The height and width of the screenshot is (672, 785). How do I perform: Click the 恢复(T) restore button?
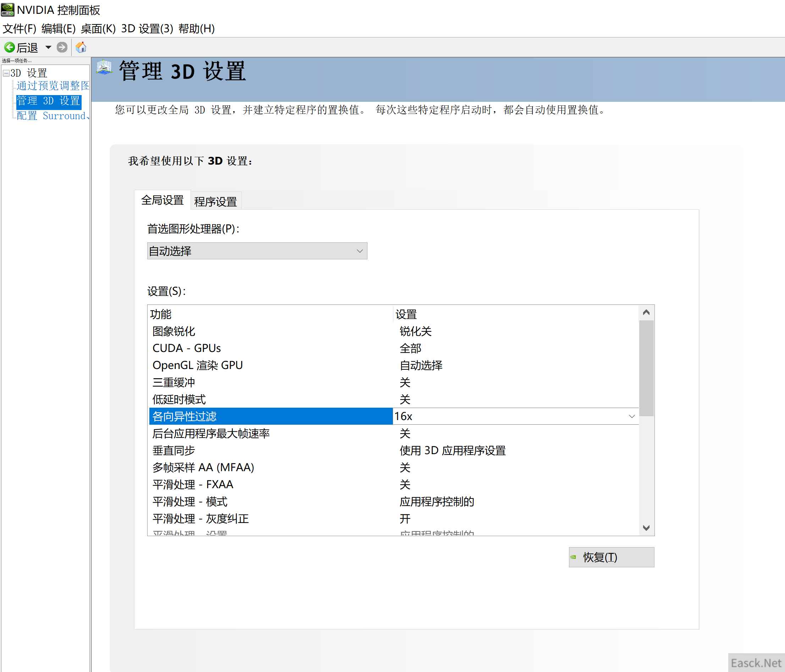[x=611, y=557]
